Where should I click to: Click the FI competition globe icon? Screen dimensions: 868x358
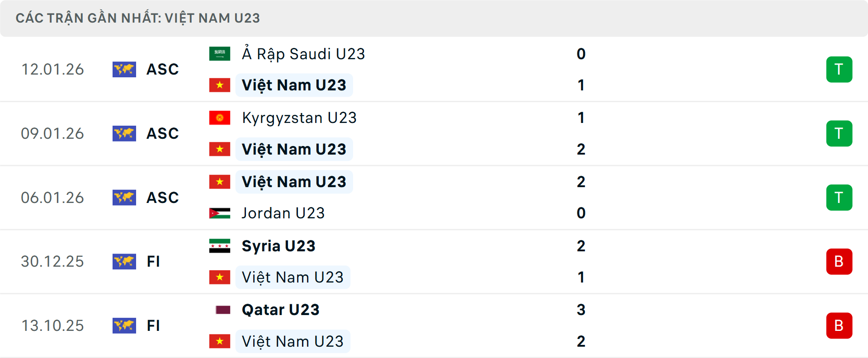click(124, 261)
